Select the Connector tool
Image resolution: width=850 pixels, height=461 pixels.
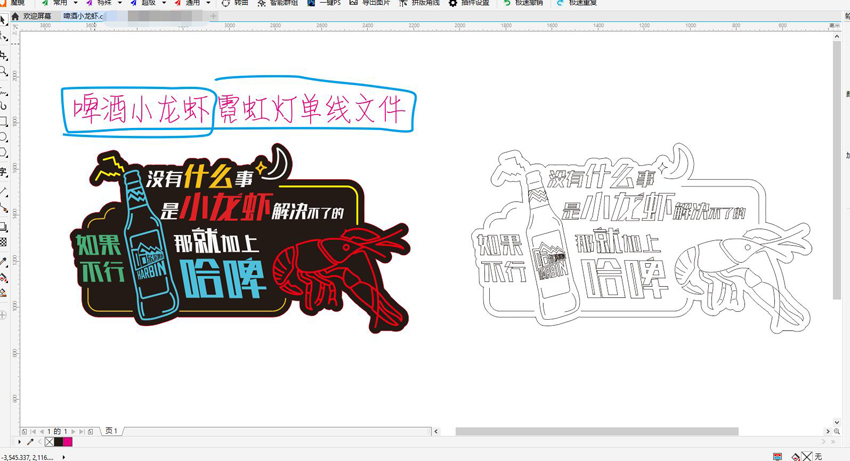3,207
